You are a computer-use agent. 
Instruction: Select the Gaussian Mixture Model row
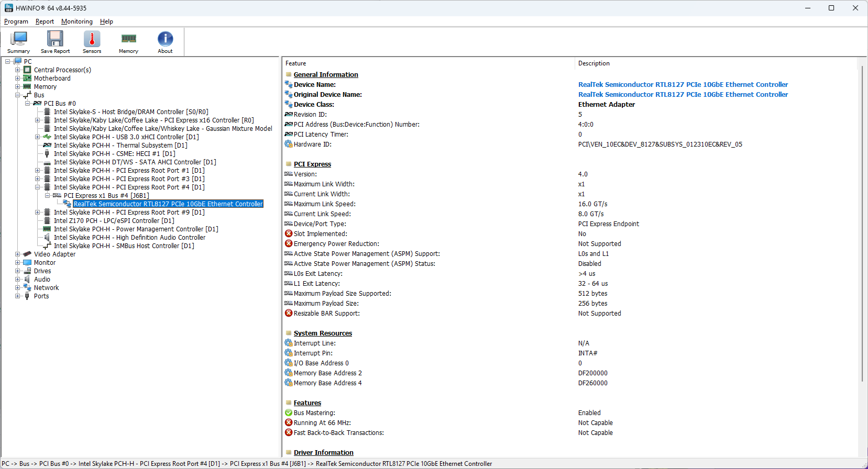coord(163,128)
